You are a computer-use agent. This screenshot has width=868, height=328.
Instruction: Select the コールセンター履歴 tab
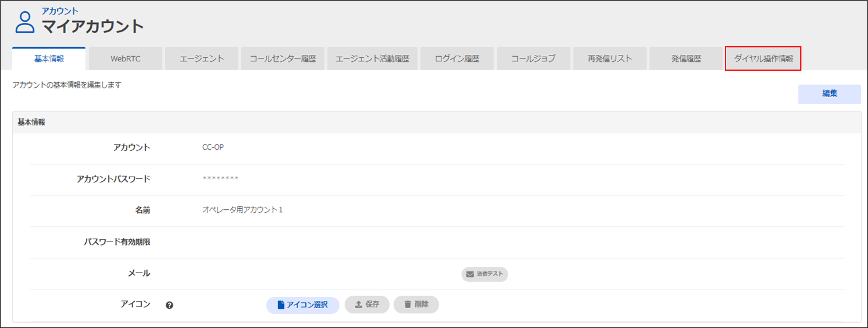click(283, 59)
